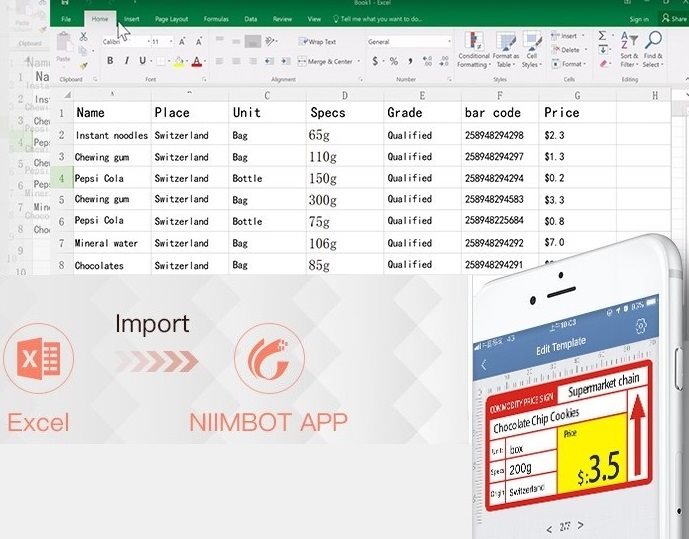The image size is (689, 539).
Task: Click back arrow in phone Edit Template
Action: (484, 365)
